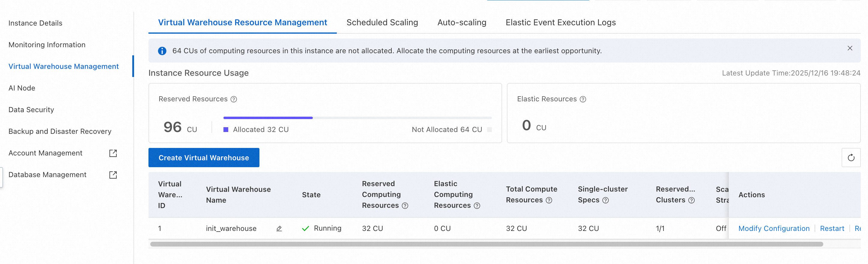Click the allocated resources progress bar
The width and height of the screenshot is (868, 264).
click(x=268, y=118)
